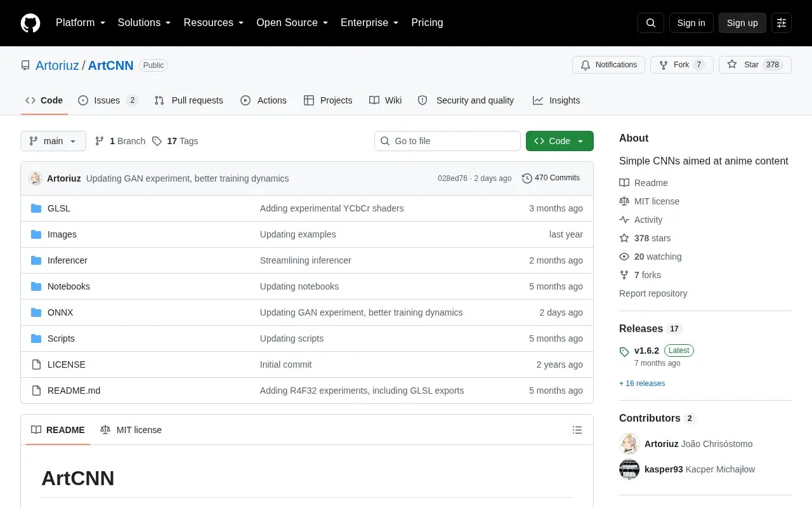Screen dimensions: 812x508
Task: Click the Report repository link
Action: point(653,293)
